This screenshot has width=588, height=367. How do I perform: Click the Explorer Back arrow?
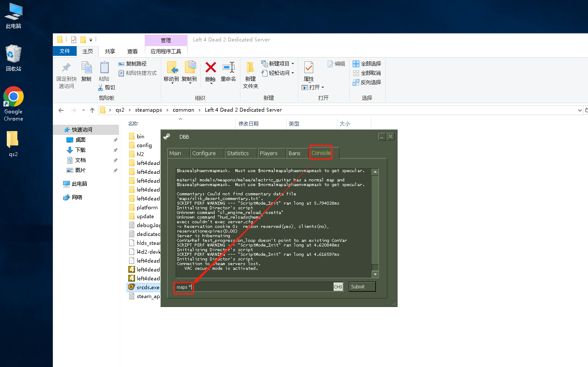pos(61,110)
